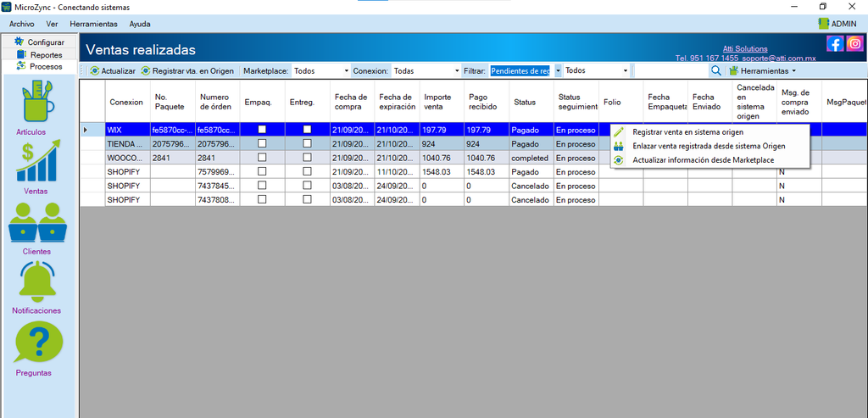868x418 pixels.
Task: Toggle Entreg. checkbox for order 7437845
Action: [307, 186]
